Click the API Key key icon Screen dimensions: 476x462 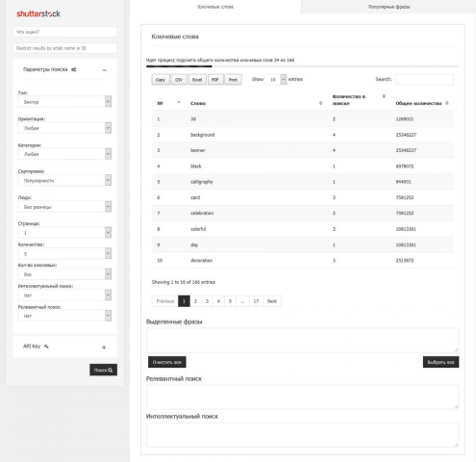46,346
